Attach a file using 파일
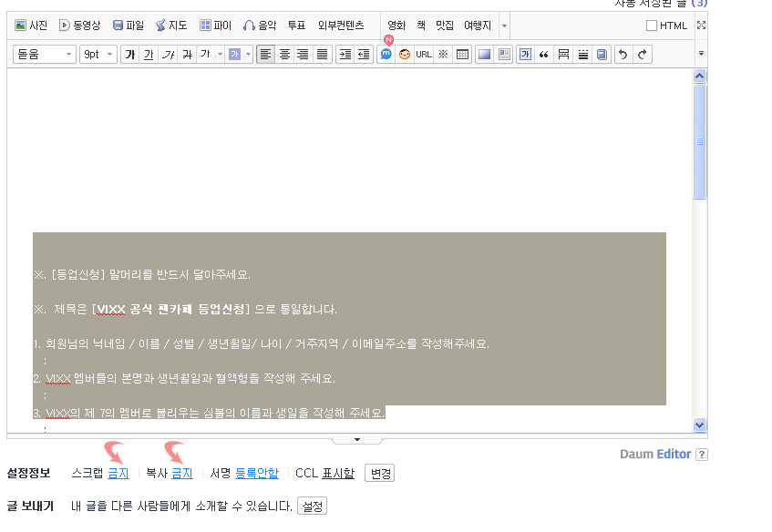 tap(129, 26)
